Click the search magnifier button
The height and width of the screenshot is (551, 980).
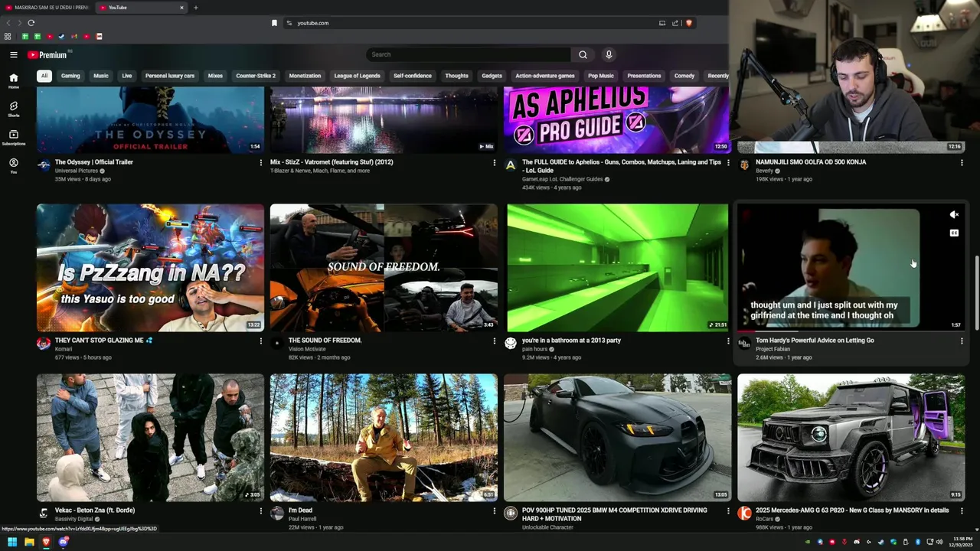point(583,54)
